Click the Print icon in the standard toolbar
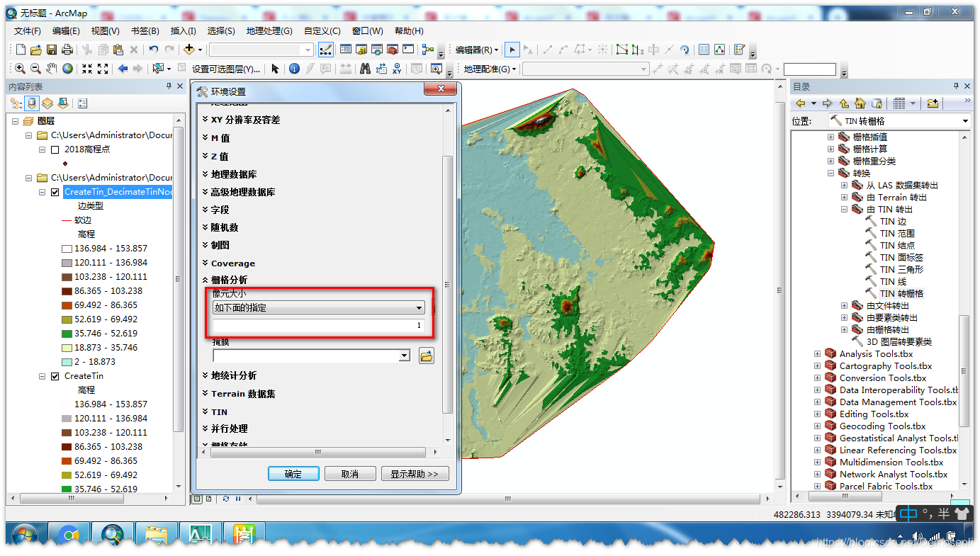The height and width of the screenshot is (556, 980). [x=67, y=50]
